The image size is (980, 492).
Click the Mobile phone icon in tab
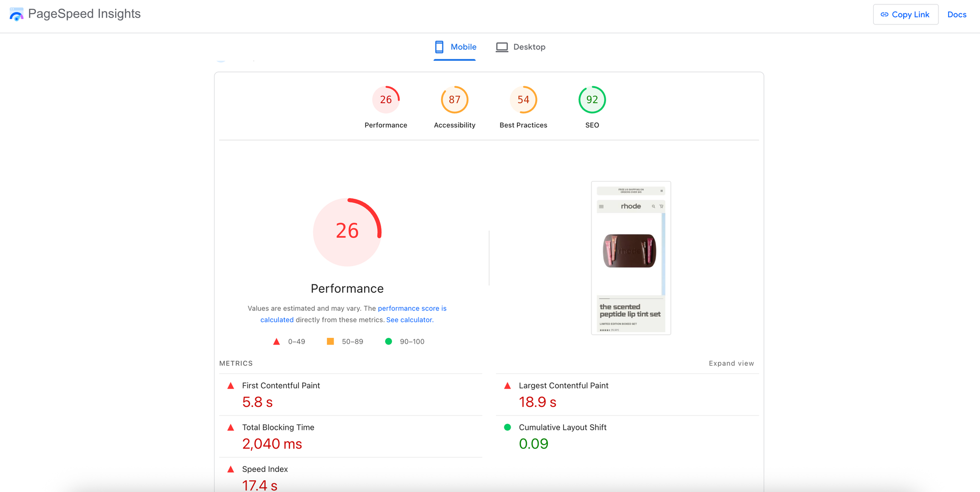(x=439, y=47)
